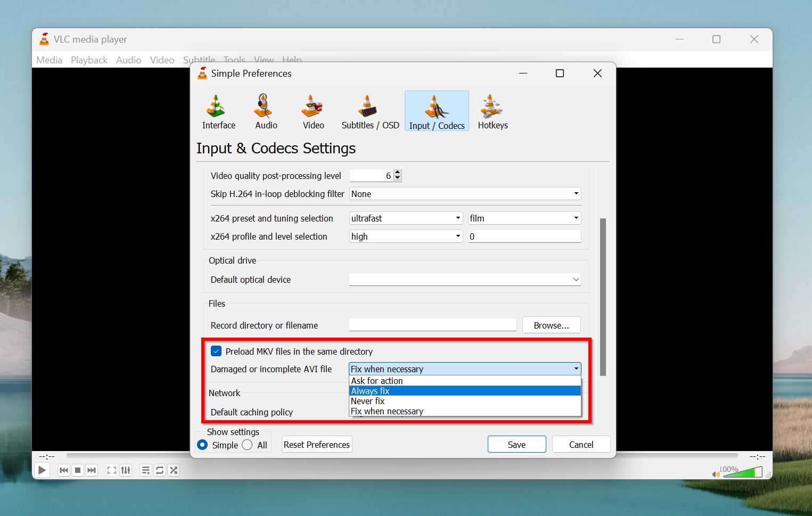Open the Subtitles / OSD preferences category

(x=370, y=111)
